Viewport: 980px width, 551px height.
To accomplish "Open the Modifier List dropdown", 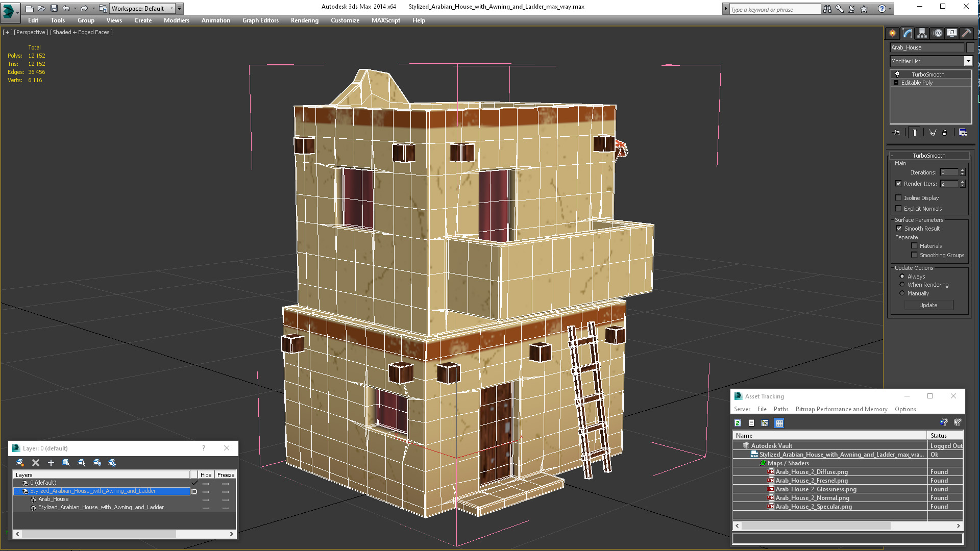I will point(968,61).
